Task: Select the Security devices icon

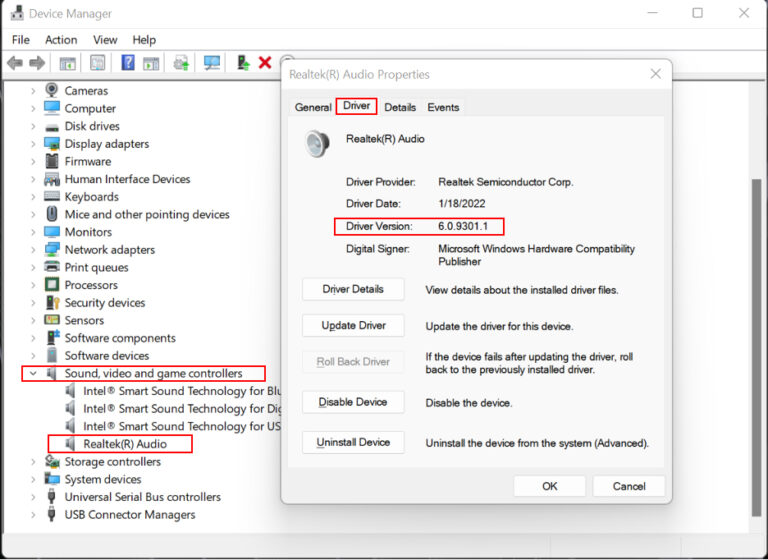Action: click(51, 302)
